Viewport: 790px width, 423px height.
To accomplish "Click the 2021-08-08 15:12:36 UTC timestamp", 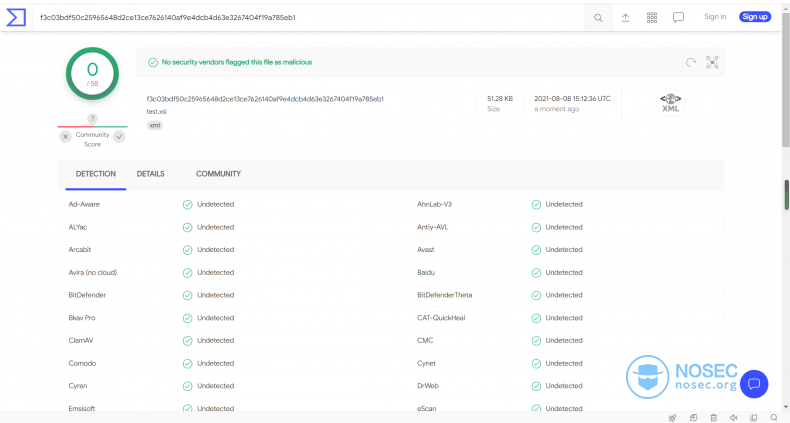I will pos(572,99).
